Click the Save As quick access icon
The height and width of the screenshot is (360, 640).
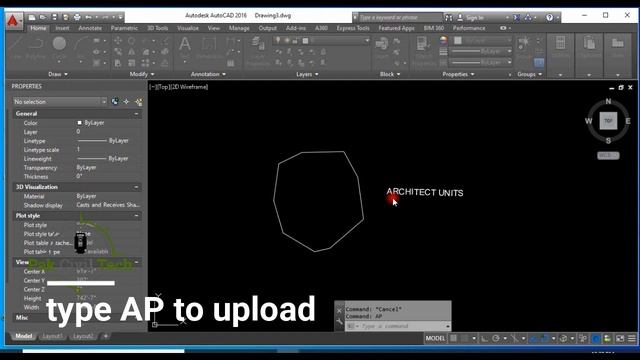coord(65,17)
